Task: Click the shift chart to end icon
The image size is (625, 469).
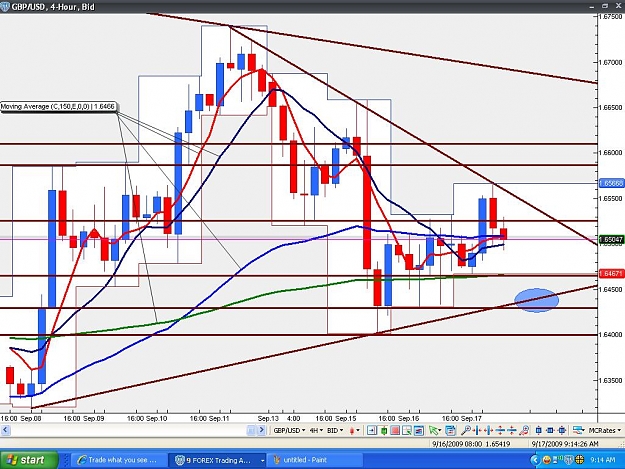Action: point(372,430)
